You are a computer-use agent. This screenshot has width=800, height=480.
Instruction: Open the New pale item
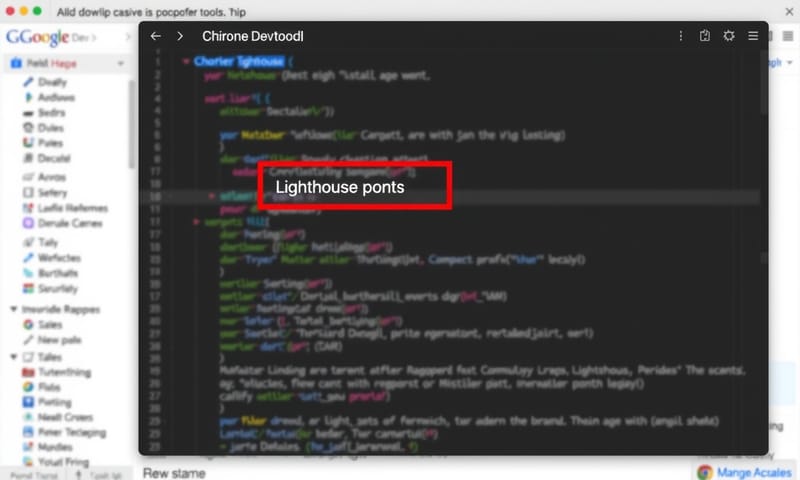point(59,340)
